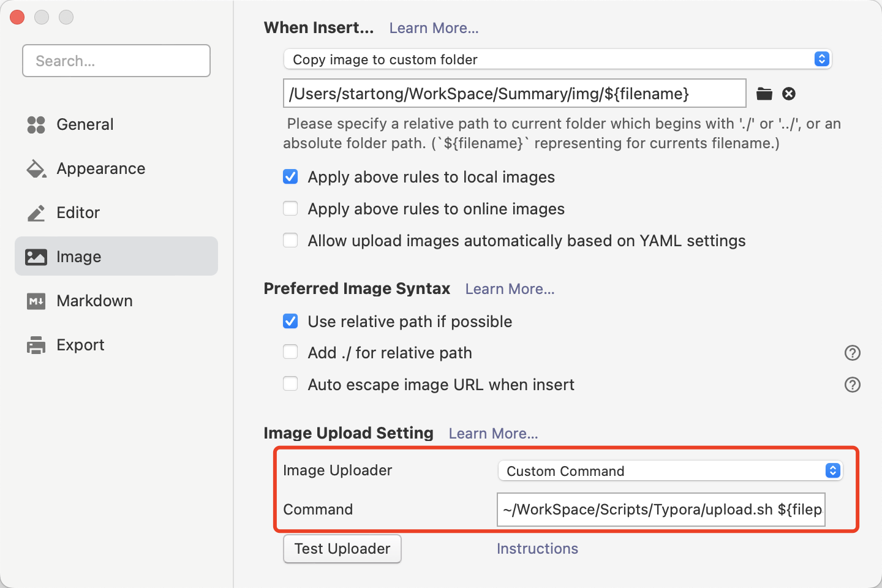Image resolution: width=882 pixels, height=588 pixels.
Task: Browse for folder using the folder icon
Action: [764, 94]
